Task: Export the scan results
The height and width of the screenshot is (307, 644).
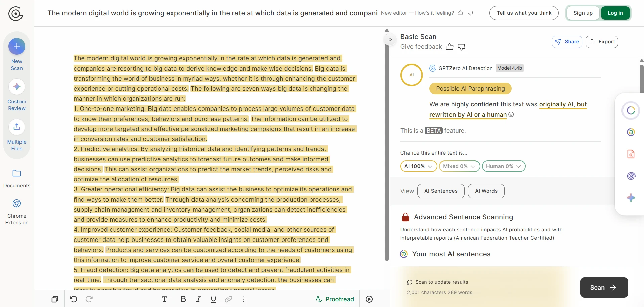Action: pyautogui.click(x=602, y=42)
